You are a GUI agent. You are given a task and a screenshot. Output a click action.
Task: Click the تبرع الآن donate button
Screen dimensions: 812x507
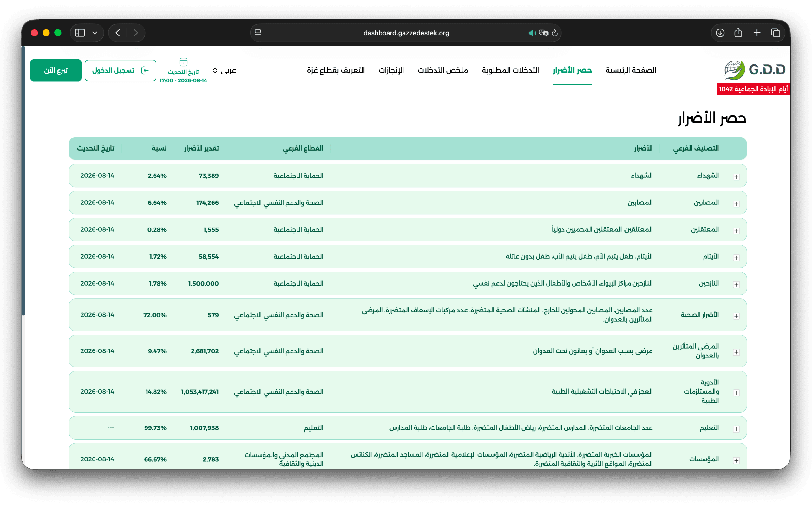[56, 70]
